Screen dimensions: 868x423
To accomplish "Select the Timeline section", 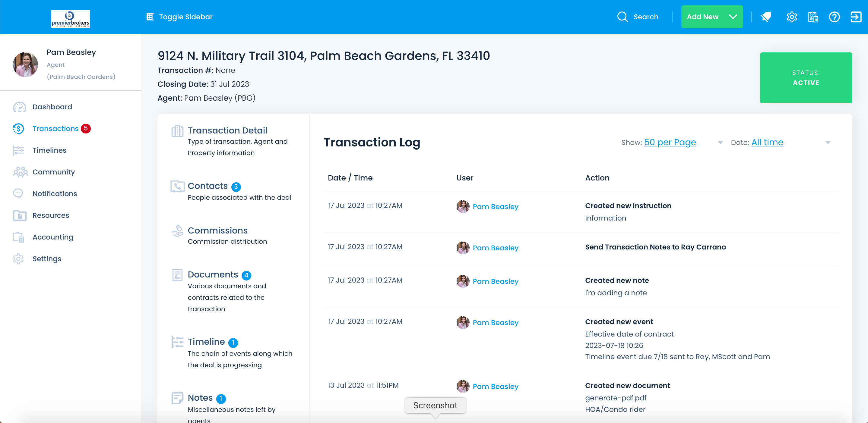I will click(x=206, y=342).
